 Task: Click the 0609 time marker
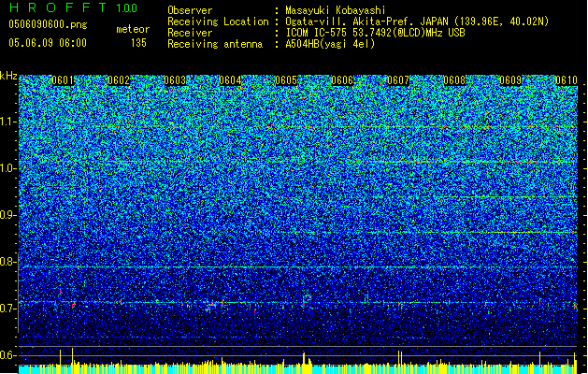(510, 80)
